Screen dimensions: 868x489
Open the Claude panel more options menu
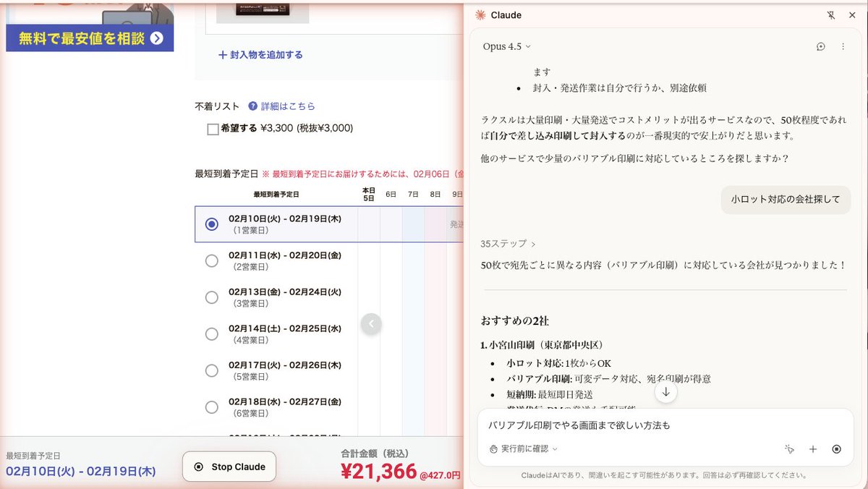pos(843,46)
